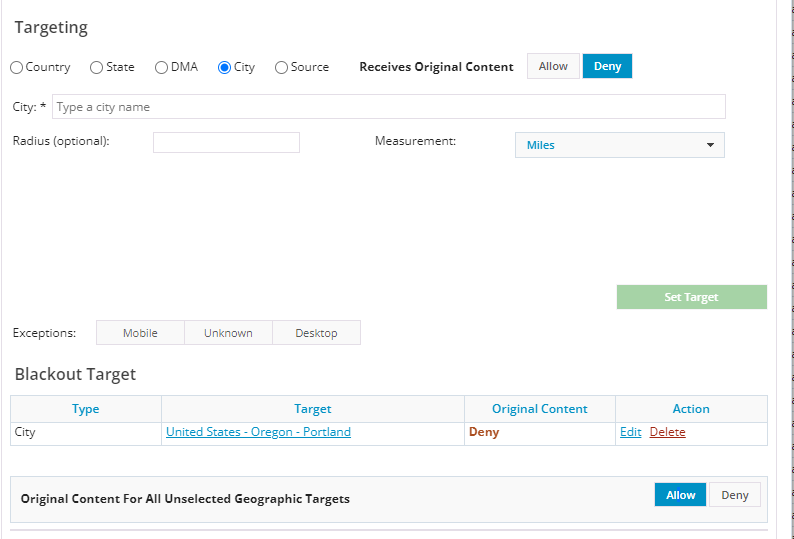Viewport: 794px width, 539px height.
Task: Open the Measurement Miles dropdown
Action: 619,145
